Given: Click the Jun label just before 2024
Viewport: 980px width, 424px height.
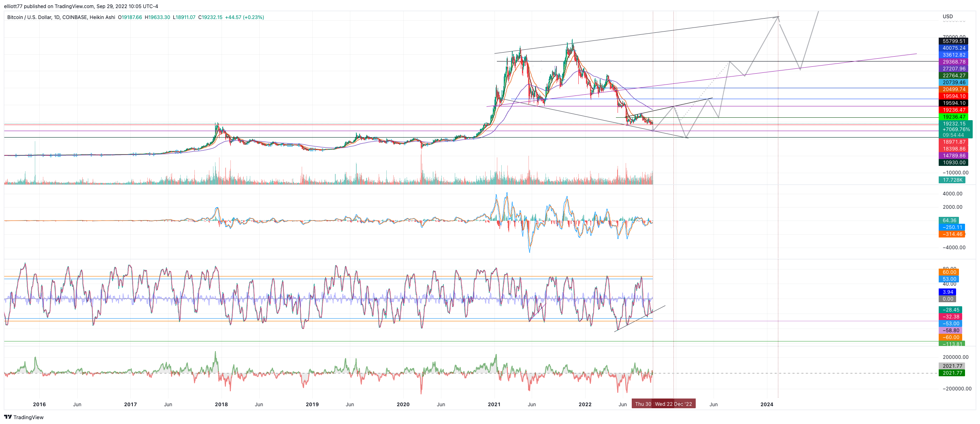Looking at the screenshot, I should point(714,405).
